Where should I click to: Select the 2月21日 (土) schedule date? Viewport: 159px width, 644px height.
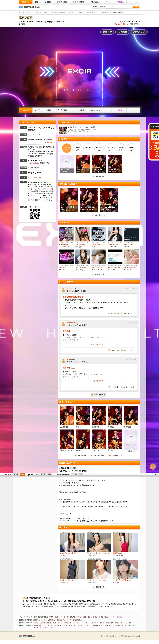110,148
